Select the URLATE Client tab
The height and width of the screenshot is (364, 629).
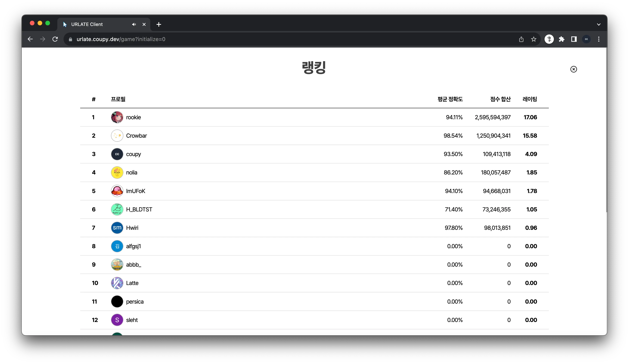click(87, 24)
